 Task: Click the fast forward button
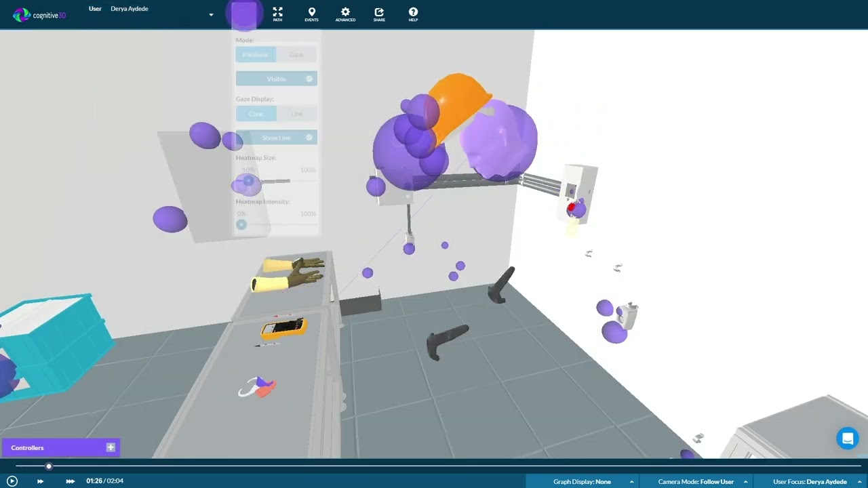point(40,481)
